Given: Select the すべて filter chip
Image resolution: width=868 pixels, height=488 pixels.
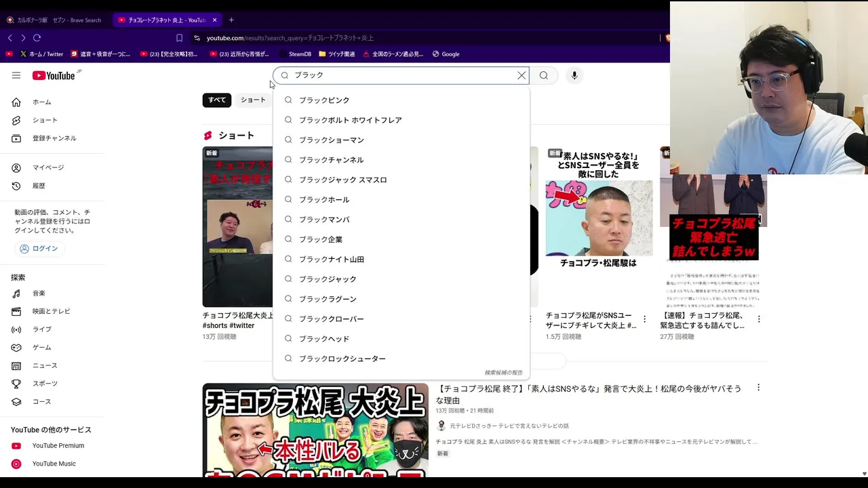Looking at the screenshot, I should 217,100.
